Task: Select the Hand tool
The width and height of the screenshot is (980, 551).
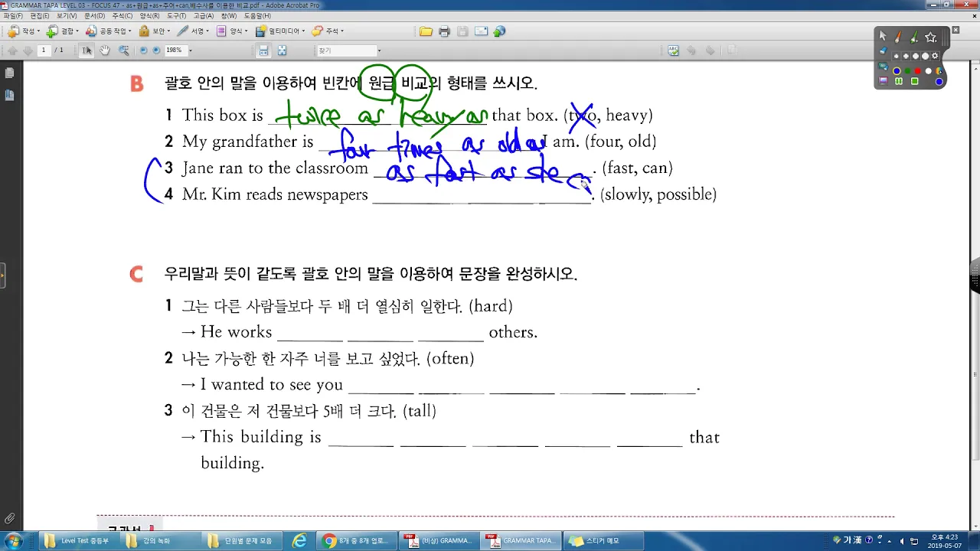Action: 105,51
